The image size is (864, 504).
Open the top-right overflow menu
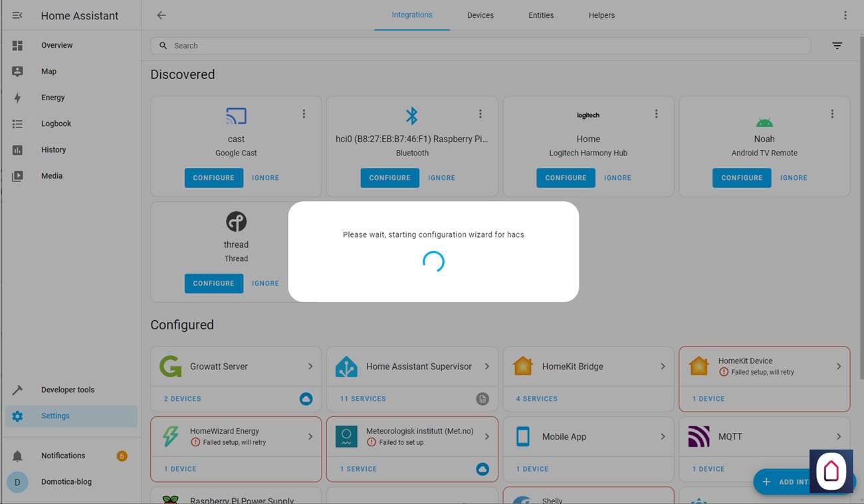[845, 15]
